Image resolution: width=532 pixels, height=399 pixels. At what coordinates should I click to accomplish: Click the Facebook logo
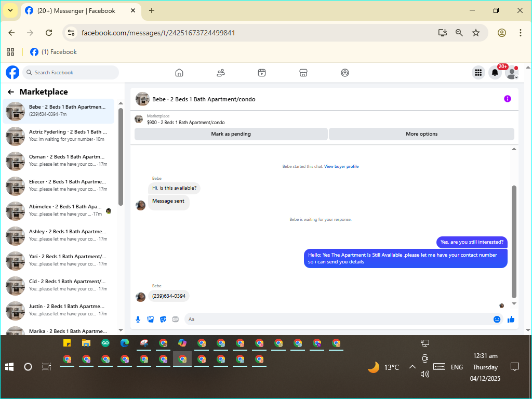[12, 72]
